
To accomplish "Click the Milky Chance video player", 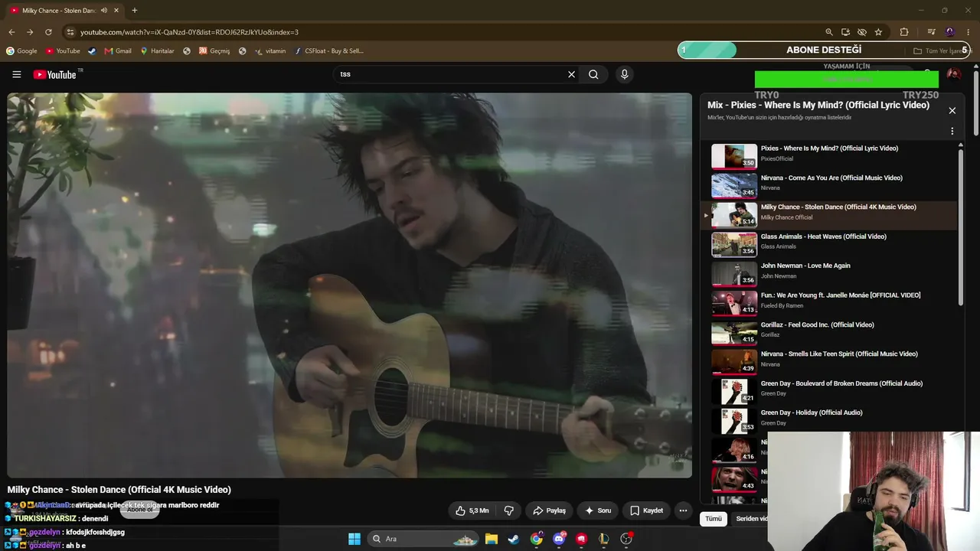I will (x=349, y=285).
